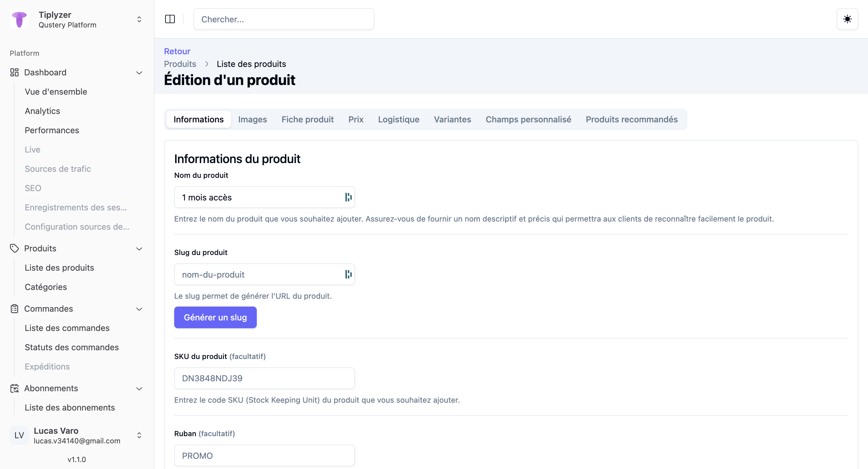868x469 pixels.
Task: Collapse the Dashboard section
Action: tap(139, 73)
